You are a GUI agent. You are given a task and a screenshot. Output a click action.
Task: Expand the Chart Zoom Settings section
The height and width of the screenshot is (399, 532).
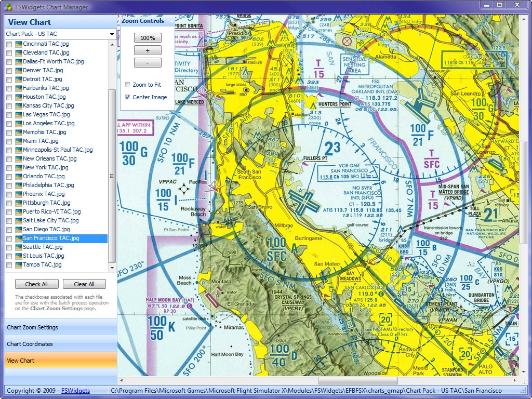tap(60, 327)
